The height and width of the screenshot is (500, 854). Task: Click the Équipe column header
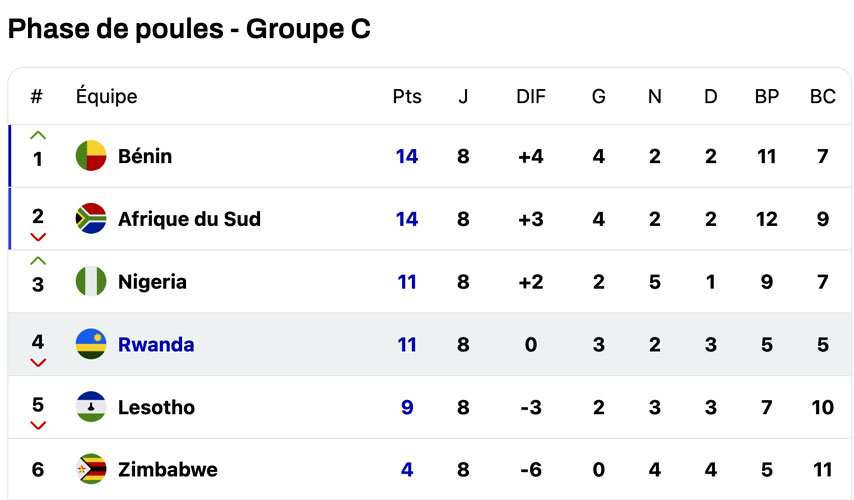pos(106,97)
